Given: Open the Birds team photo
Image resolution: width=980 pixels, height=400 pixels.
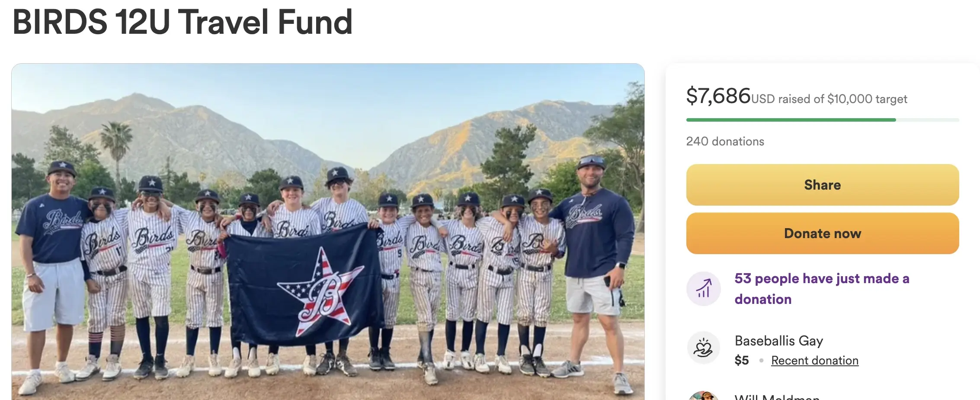Looking at the screenshot, I should click(x=328, y=232).
